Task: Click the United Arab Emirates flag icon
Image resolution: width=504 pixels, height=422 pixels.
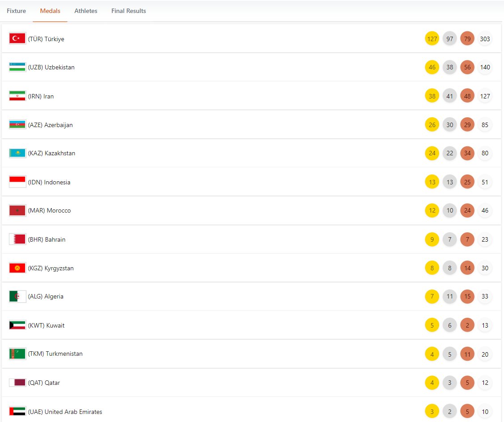Action: pos(17,411)
